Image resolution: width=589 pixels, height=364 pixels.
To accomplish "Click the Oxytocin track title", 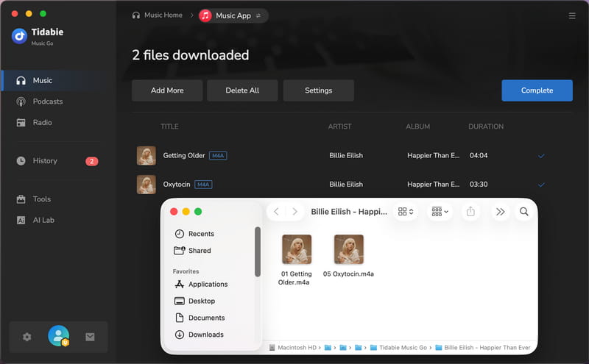I will pyautogui.click(x=177, y=185).
